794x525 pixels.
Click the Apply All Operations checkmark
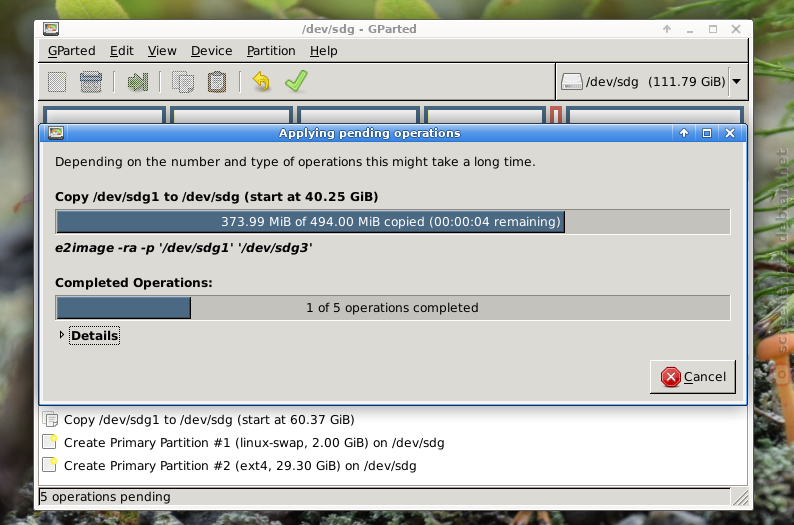[296, 81]
